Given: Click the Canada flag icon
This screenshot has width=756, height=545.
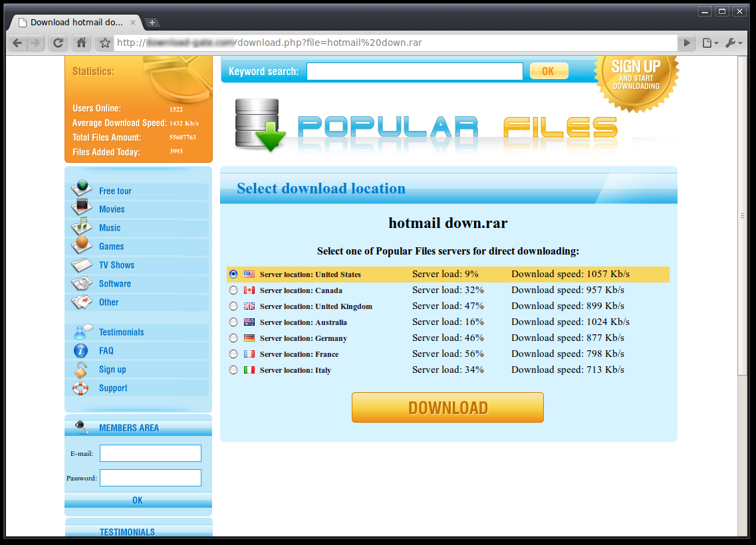Looking at the screenshot, I should click(x=249, y=290).
